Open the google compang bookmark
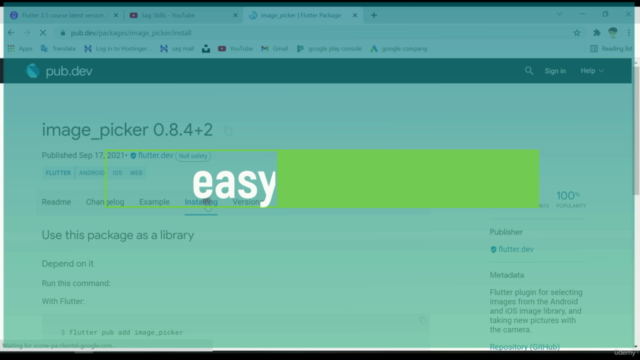The width and height of the screenshot is (640, 360). (399, 49)
